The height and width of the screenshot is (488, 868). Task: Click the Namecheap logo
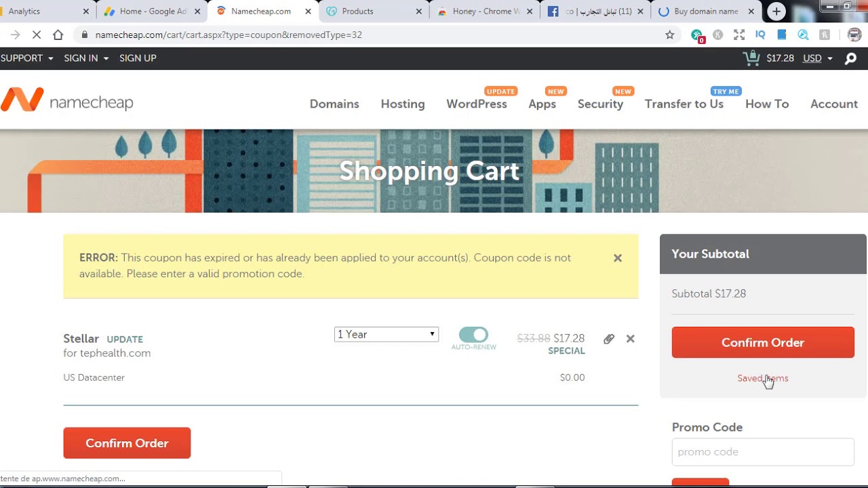pos(66,100)
